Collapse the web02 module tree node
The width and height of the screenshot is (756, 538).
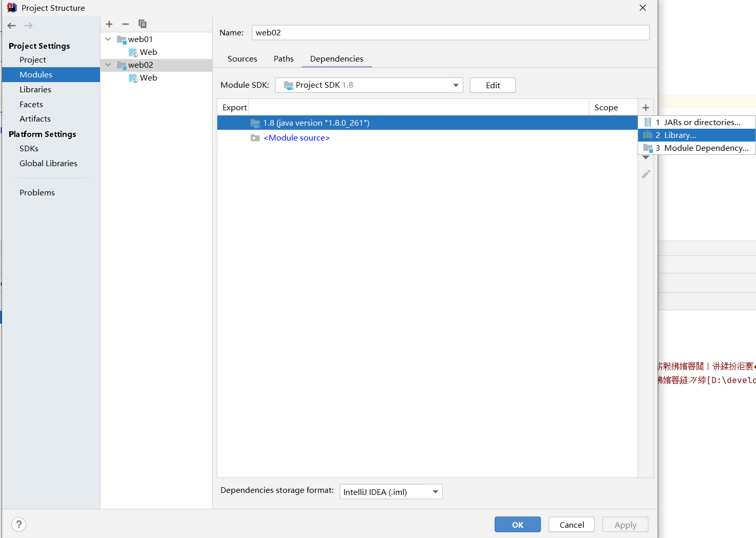(x=108, y=65)
